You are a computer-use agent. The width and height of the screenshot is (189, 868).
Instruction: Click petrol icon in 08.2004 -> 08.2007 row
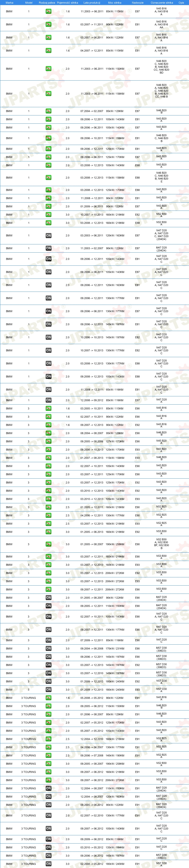[48, 433]
